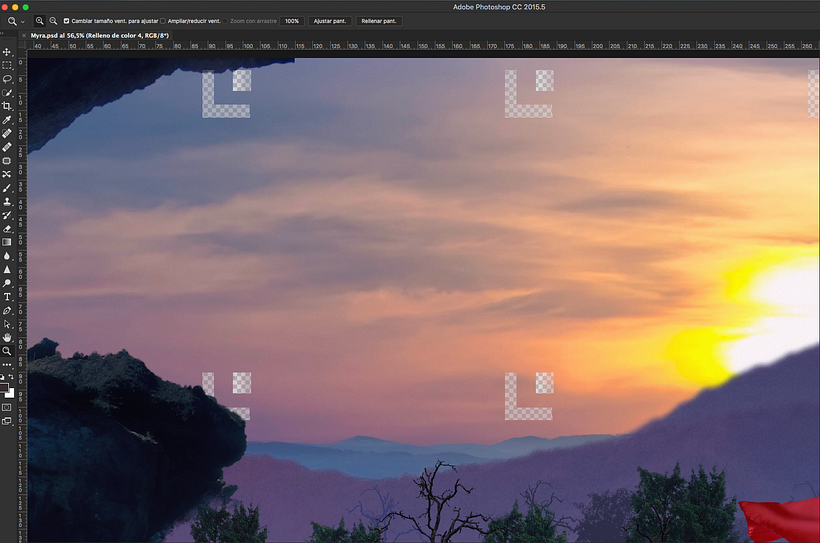This screenshot has height=543, width=820.
Task: Enable 'Ampliar/reducir vent.' checkbox
Action: pyautogui.click(x=163, y=20)
